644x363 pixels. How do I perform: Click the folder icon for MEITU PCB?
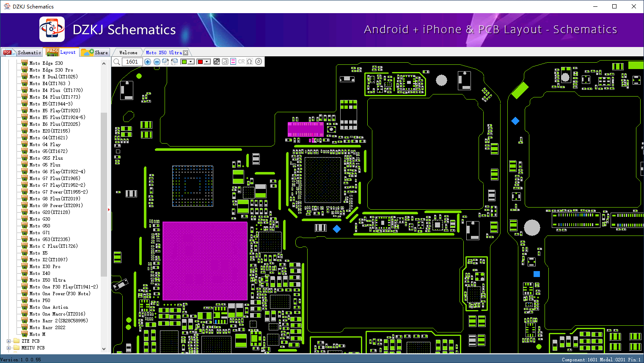[x=17, y=348]
